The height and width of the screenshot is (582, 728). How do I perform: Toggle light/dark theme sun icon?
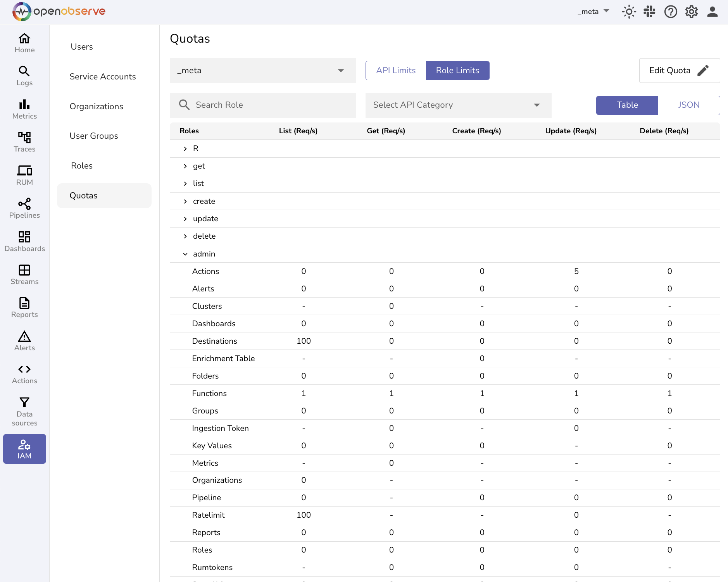coord(629,12)
